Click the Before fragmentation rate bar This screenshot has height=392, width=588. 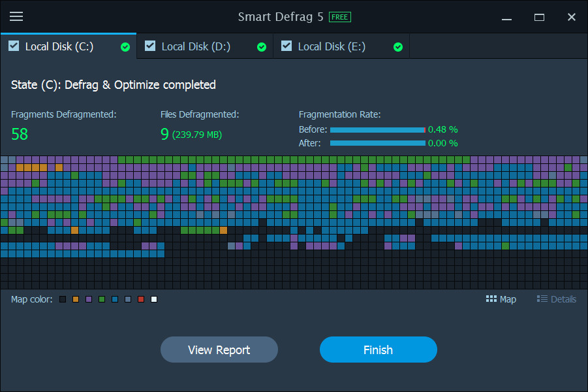pos(378,130)
